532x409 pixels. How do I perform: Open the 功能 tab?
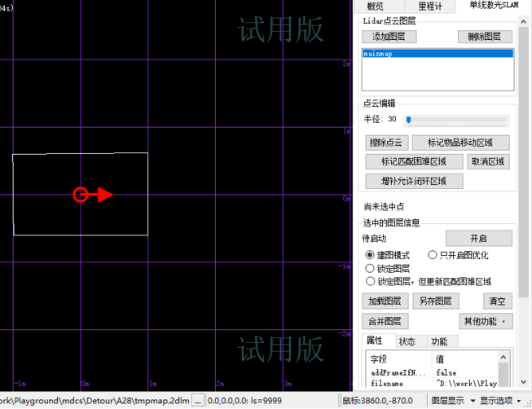click(x=439, y=341)
